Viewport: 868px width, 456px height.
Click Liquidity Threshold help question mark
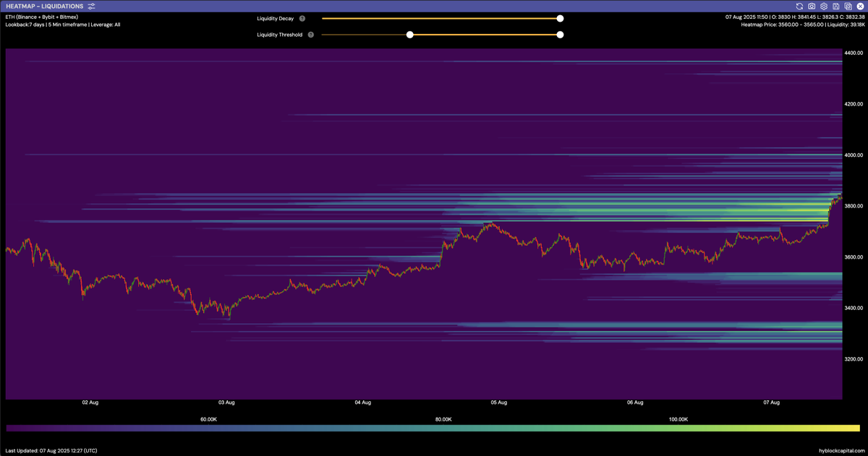pyautogui.click(x=311, y=35)
